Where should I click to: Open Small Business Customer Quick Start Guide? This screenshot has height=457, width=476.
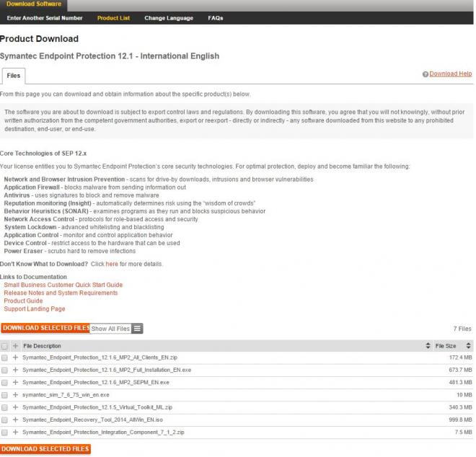(63, 285)
